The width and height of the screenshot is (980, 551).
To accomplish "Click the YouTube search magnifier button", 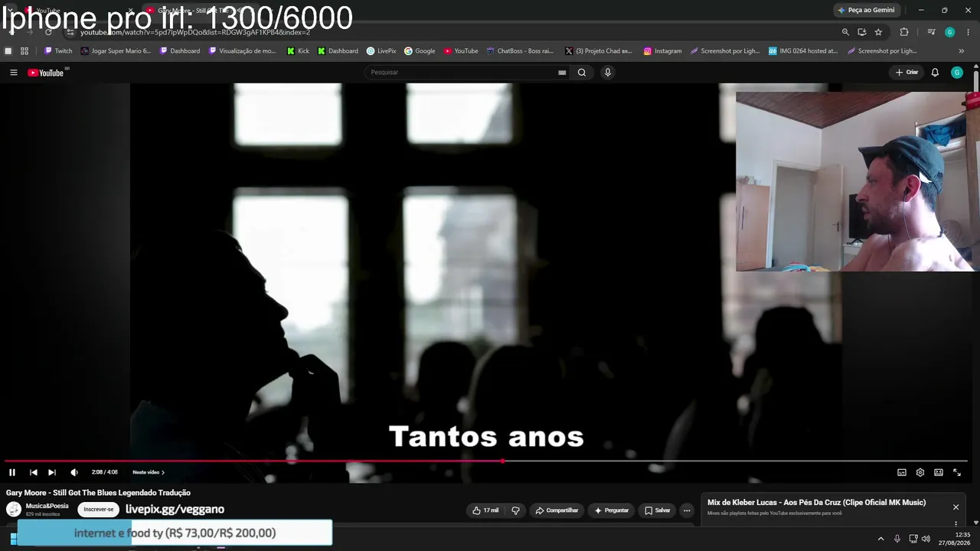I will click(x=582, y=73).
